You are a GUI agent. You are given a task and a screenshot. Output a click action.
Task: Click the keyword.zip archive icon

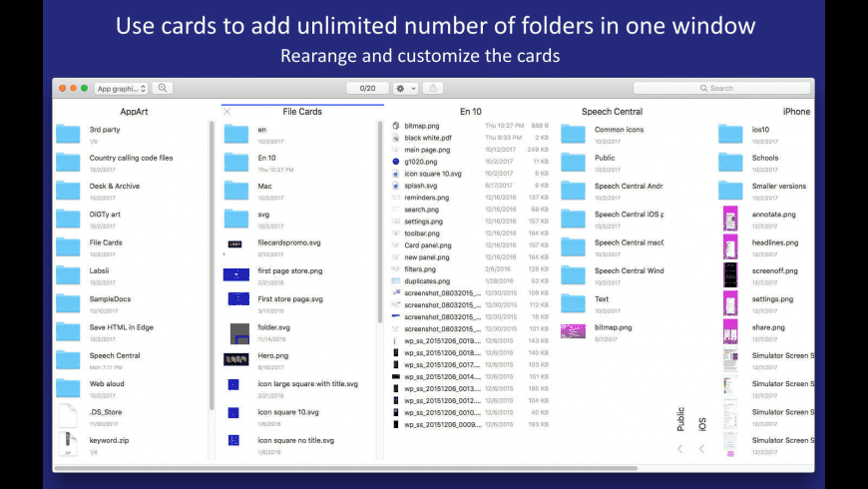[x=68, y=445]
